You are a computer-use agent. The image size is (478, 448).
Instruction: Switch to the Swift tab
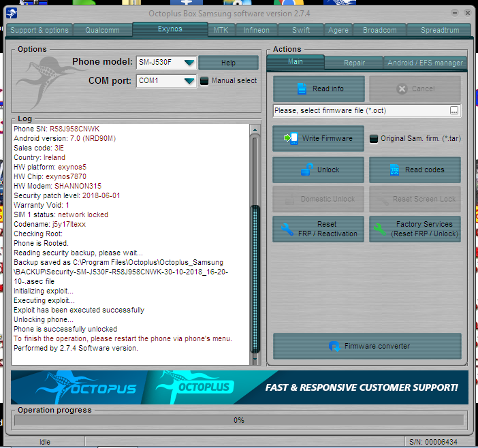301,30
